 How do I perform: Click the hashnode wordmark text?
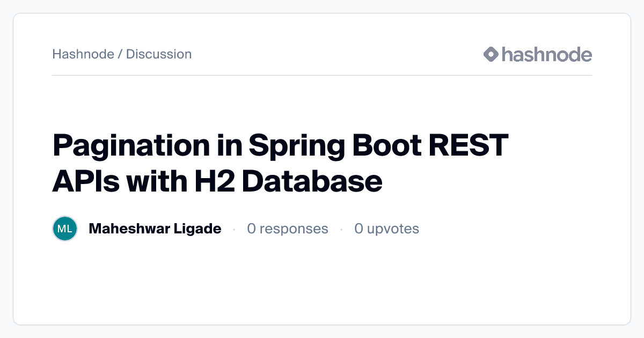546,54
